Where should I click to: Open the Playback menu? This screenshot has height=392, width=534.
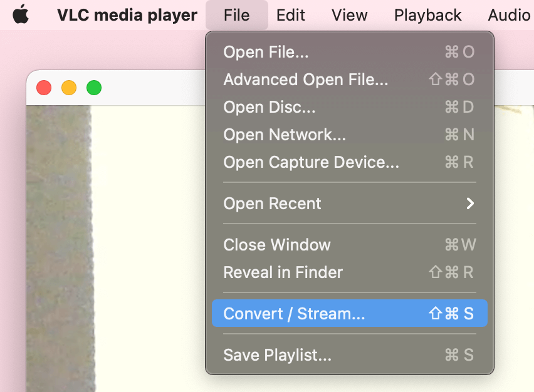pos(427,14)
